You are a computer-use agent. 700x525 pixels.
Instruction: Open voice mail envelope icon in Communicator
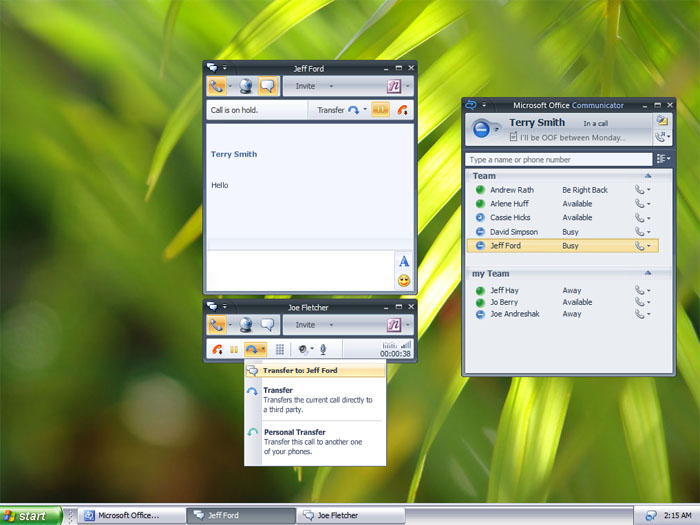(x=662, y=120)
